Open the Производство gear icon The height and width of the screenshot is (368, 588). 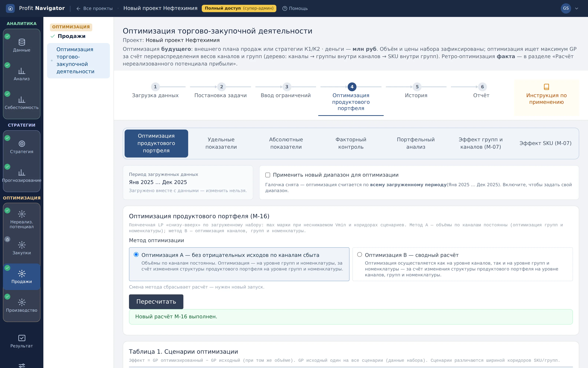[x=22, y=302]
